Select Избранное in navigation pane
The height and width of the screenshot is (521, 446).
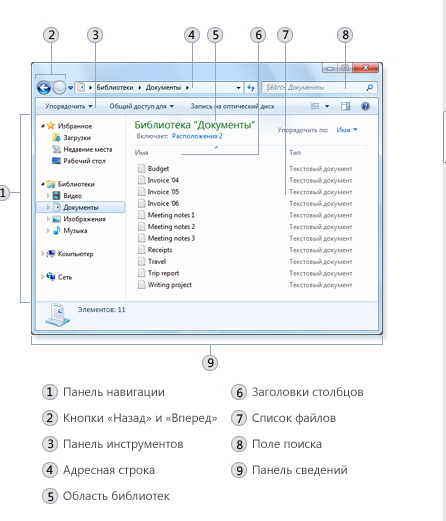coord(75,126)
